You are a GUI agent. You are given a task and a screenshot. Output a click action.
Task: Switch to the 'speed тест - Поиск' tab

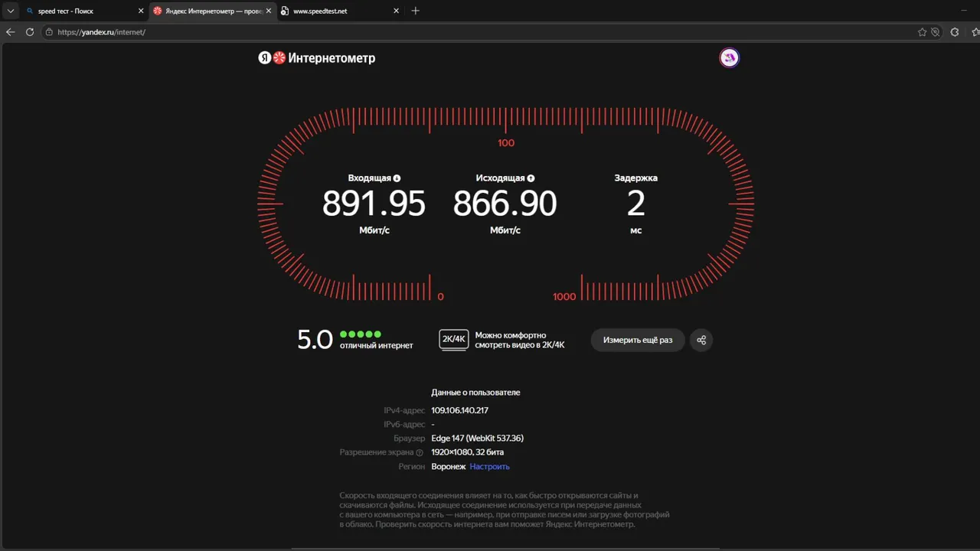[84, 11]
